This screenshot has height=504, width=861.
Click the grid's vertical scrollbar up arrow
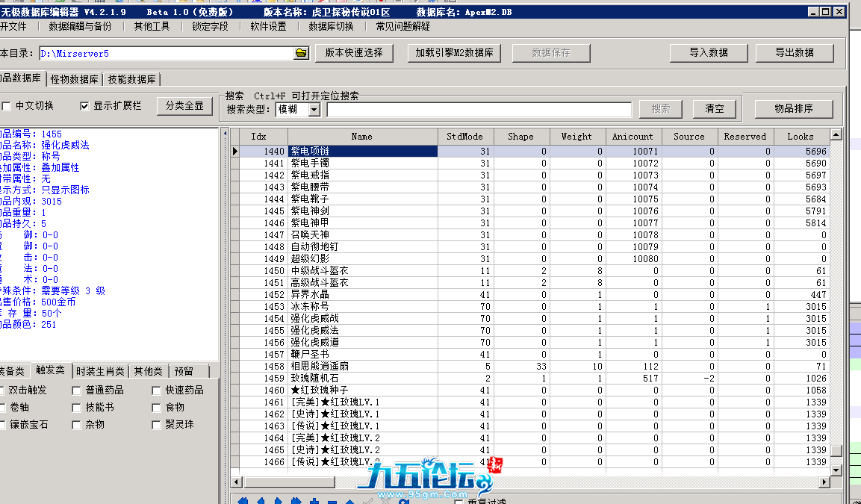[836, 135]
